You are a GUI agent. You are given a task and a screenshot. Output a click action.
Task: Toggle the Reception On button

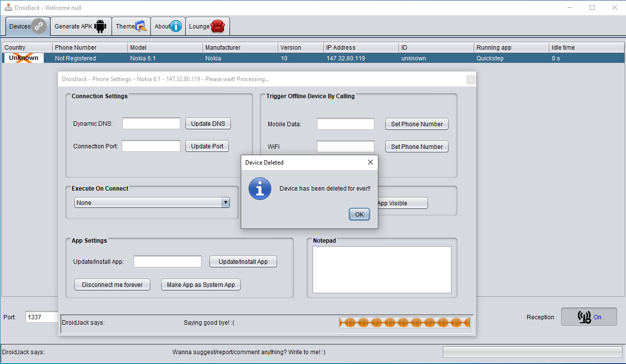pos(589,317)
